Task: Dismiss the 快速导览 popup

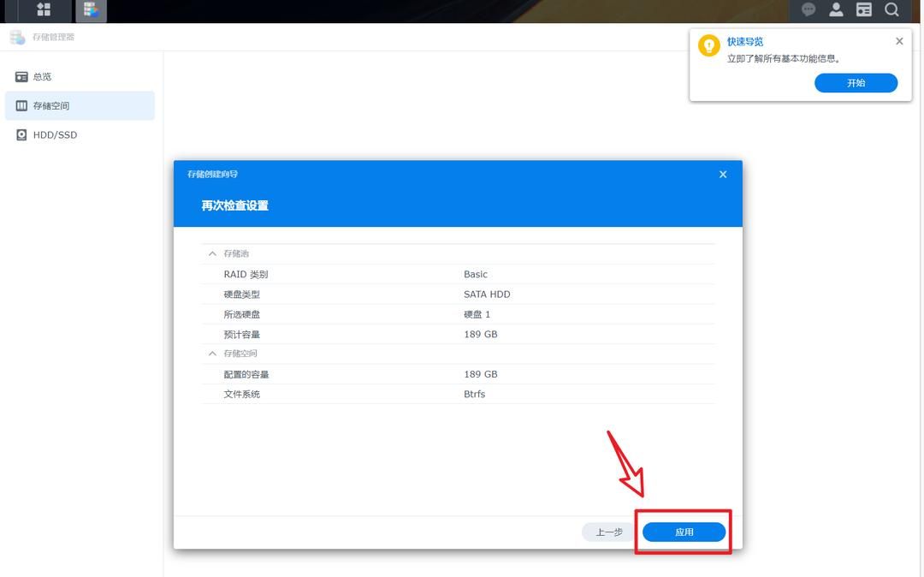Action: (899, 41)
